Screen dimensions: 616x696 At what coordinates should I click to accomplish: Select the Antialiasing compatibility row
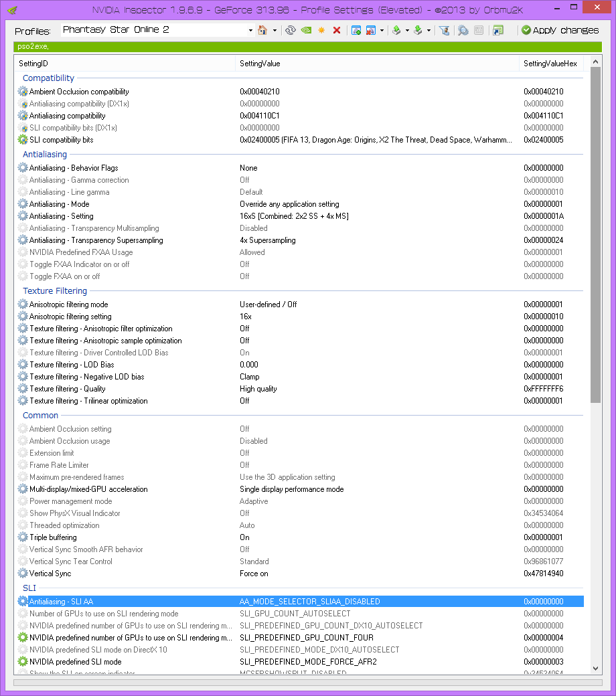(x=300, y=116)
